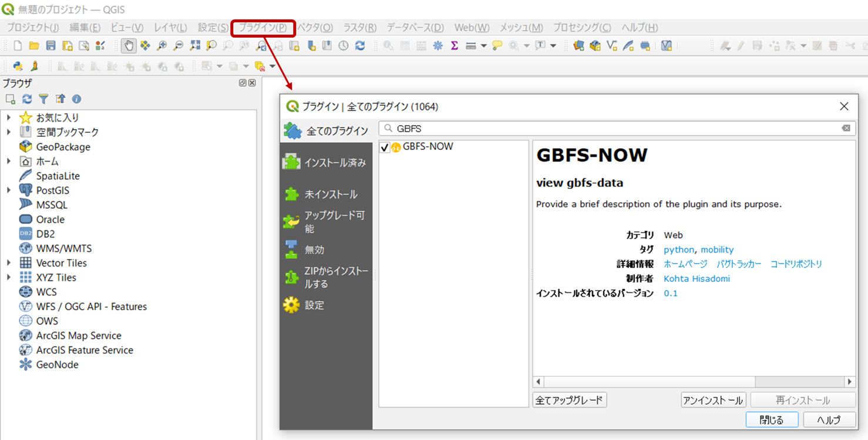The height and width of the screenshot is (440, 868).
Task: Expand the Vector Tiles tree node
Action: click(7, 263)
